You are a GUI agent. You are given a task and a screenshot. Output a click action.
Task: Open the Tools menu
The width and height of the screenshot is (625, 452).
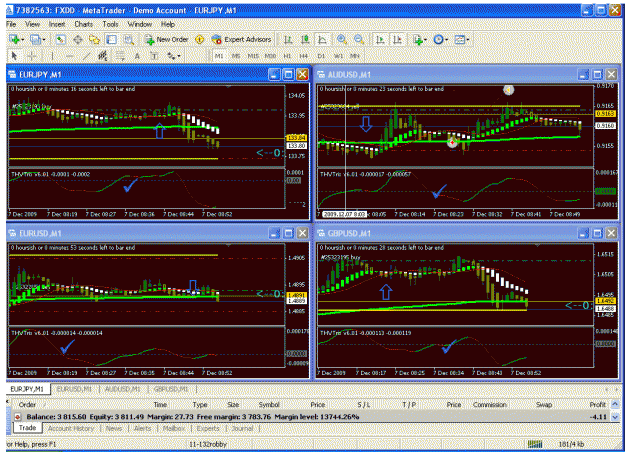110,24
